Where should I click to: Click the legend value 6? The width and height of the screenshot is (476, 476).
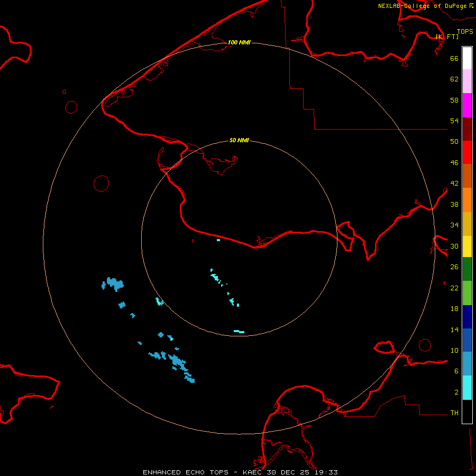pos(456,371)
